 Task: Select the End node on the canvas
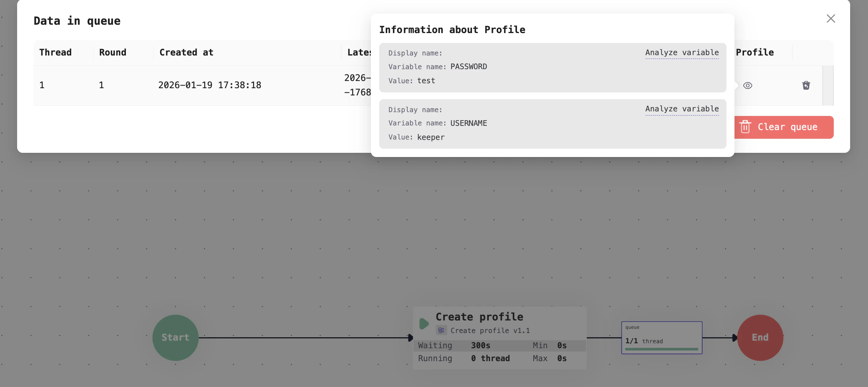point(760,338)
